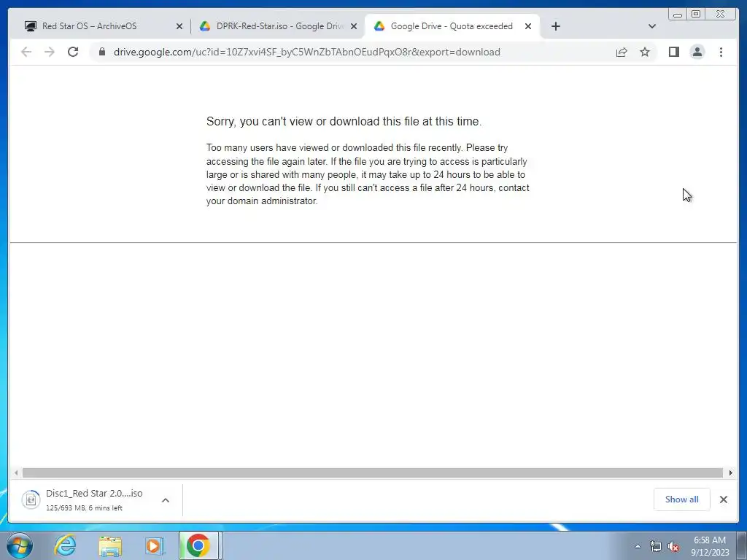747x560 pixels.
Task: Open Windows Explorer from the taskbar
Action: click(x=110, y=545)
